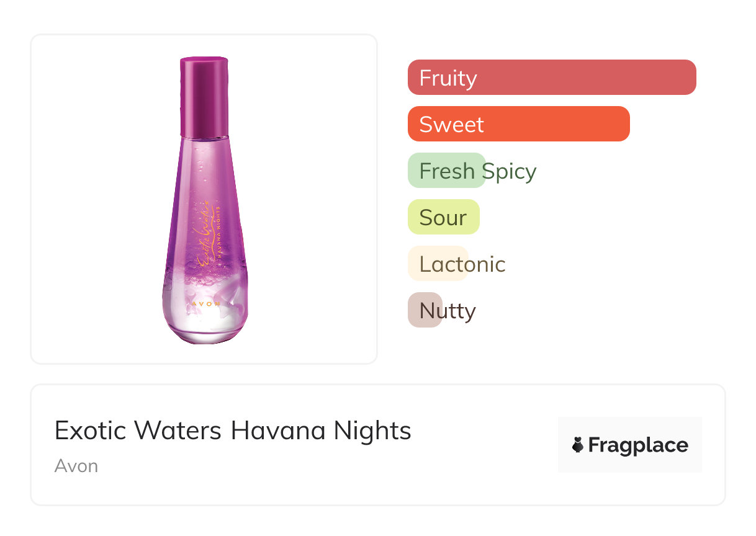Click the yellow-green Sour accord bar
The image size is (756, 536).
point(443,217)
